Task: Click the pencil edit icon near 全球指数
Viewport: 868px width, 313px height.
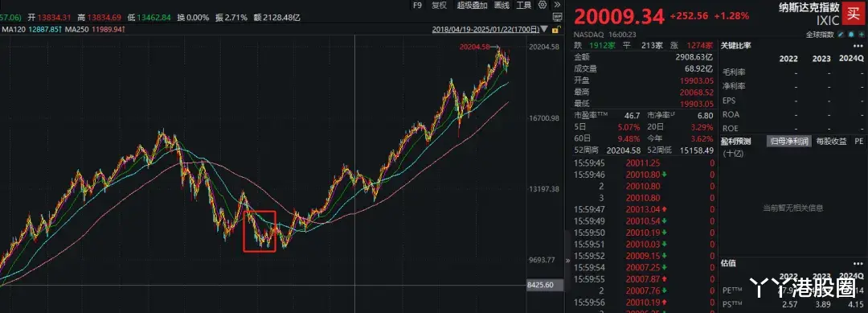Action: click(x=841, y=35)
